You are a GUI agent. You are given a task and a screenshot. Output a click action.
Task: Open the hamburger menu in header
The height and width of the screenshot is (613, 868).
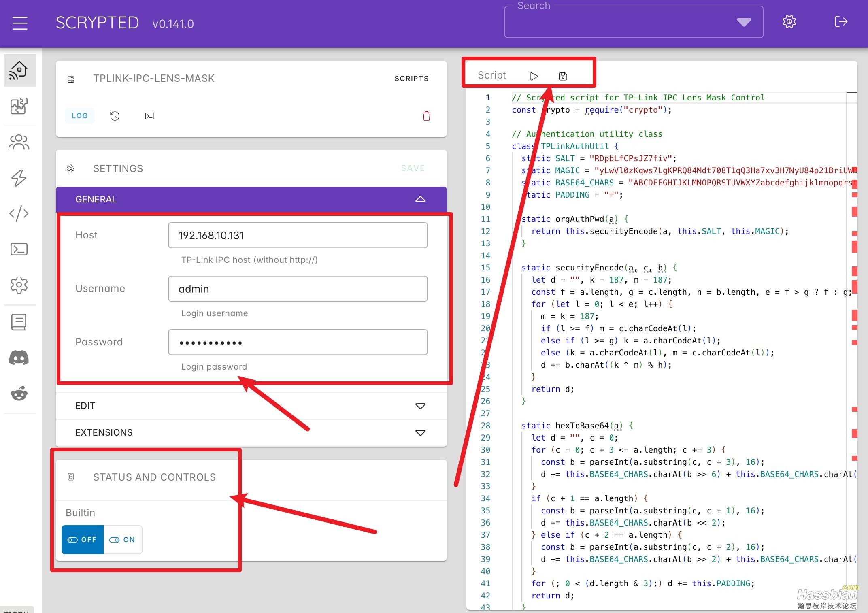click(x=20, y=23)
